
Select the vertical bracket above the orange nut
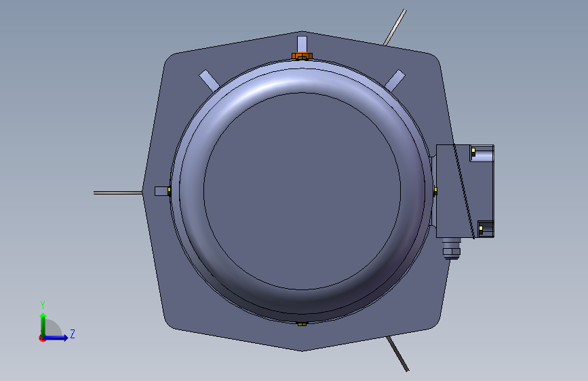pyautogui.click(x=302, y=44)
